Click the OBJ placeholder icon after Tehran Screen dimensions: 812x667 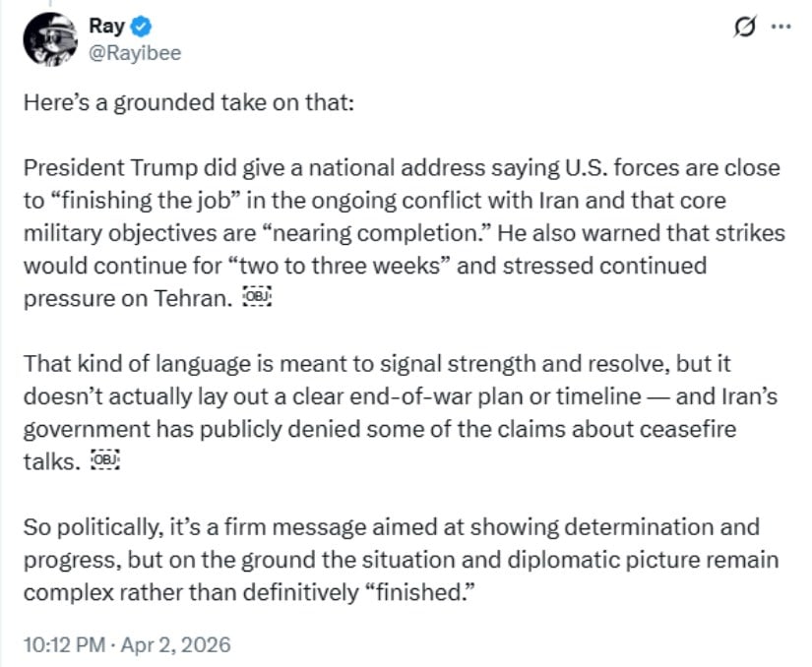[x=256, y=299]
